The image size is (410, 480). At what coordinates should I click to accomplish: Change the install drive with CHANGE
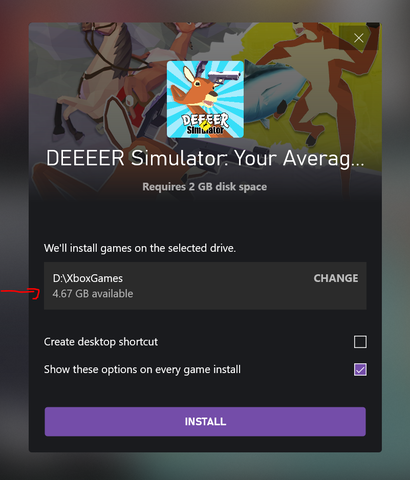(x=336, y=278)
